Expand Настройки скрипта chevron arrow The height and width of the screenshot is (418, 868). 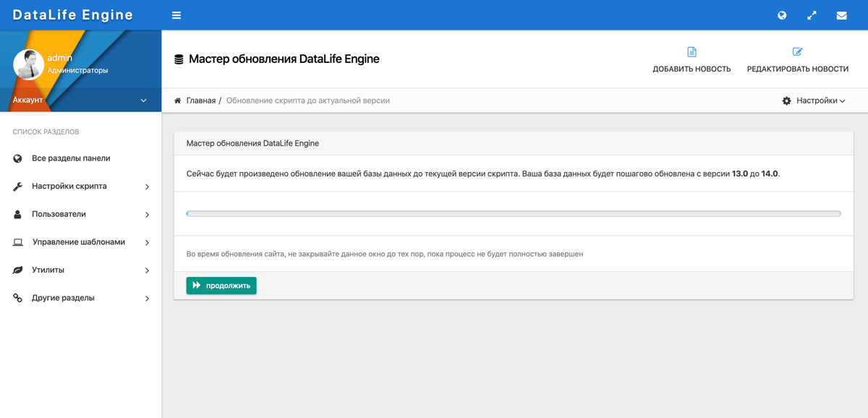147,187
